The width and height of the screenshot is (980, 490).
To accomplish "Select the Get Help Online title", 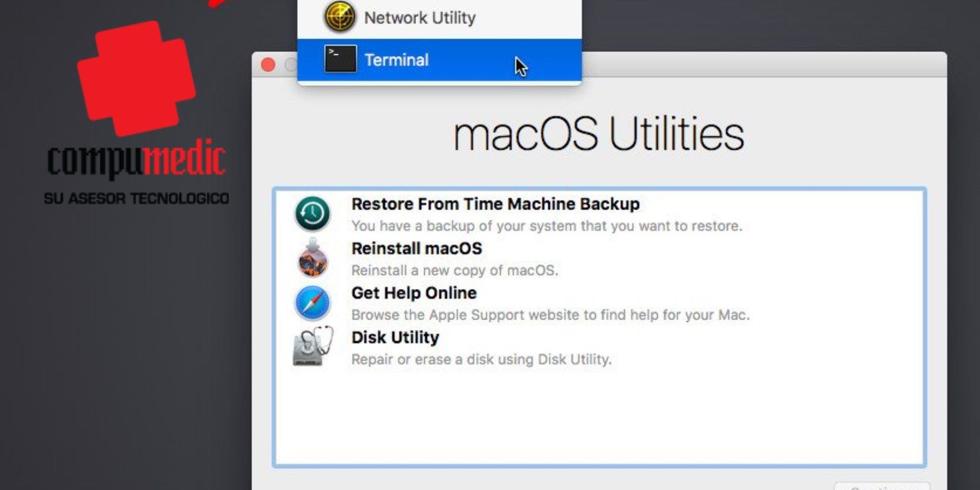I will pos(414,293).
